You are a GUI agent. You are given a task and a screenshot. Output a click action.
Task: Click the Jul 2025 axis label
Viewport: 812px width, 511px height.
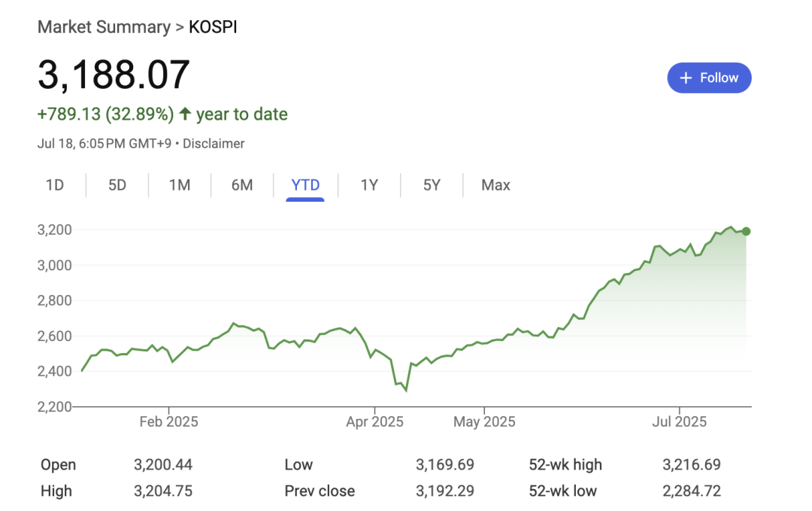tap(680, 421)
